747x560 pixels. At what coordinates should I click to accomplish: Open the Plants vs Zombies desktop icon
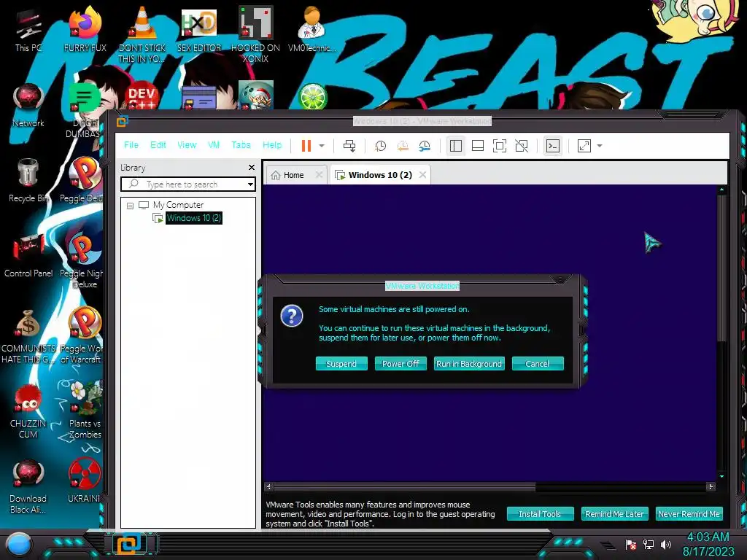pos(85,411)
